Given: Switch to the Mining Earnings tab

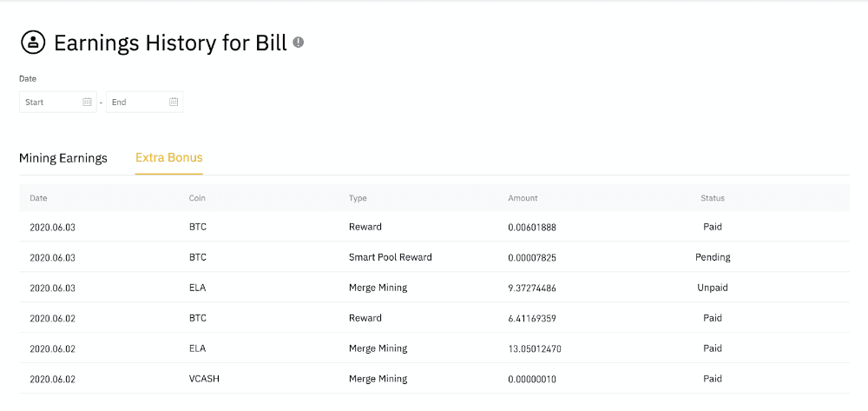Looking at the screenshot, I should [63, 158].
